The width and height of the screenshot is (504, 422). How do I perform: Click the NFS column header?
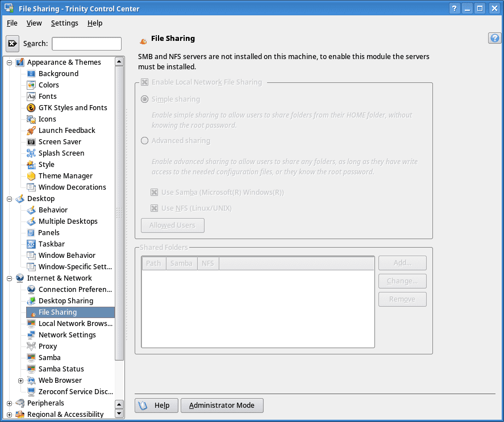tap(208, 264)
